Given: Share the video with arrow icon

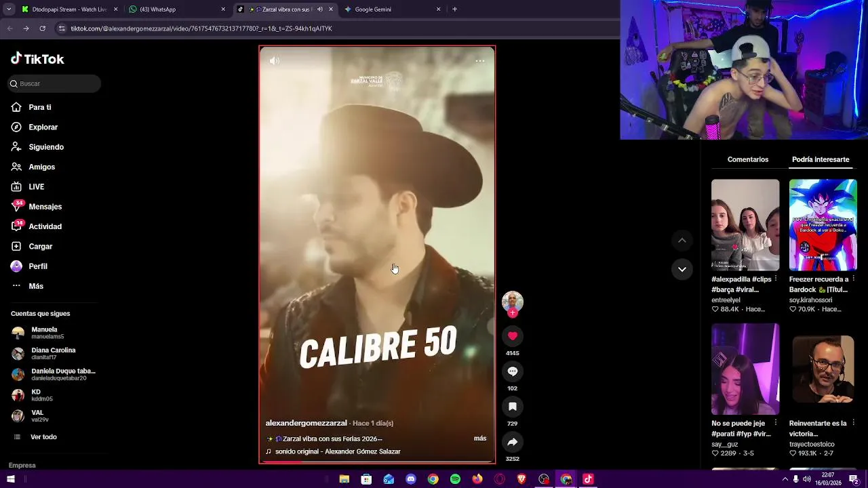Looking at the screenshot, I should [x=513, y=441].
